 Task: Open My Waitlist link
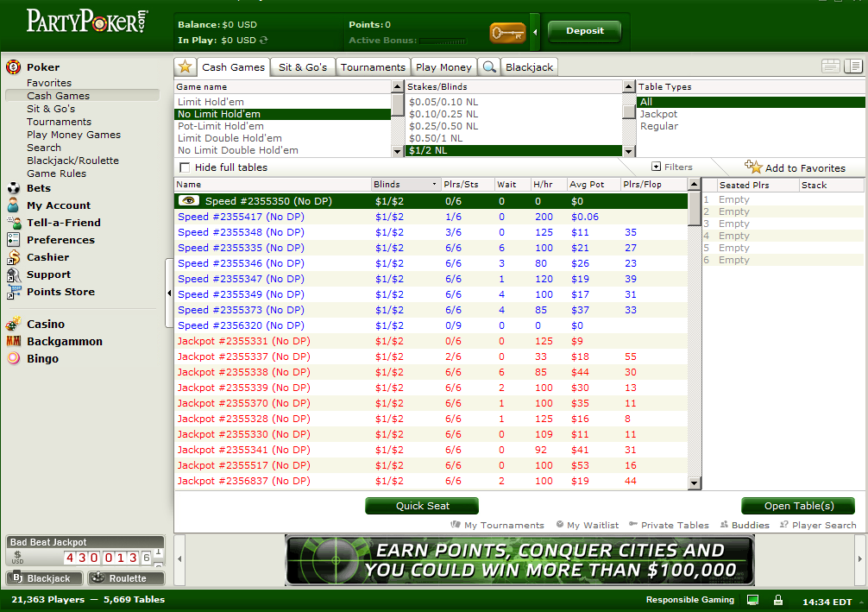coord(588,525)
